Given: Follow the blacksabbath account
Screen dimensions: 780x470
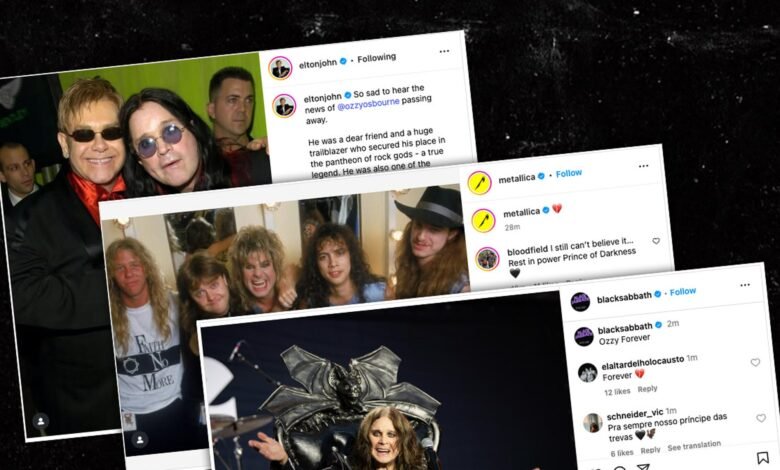Looking at the screenshot, I should [x=682, y=291].
